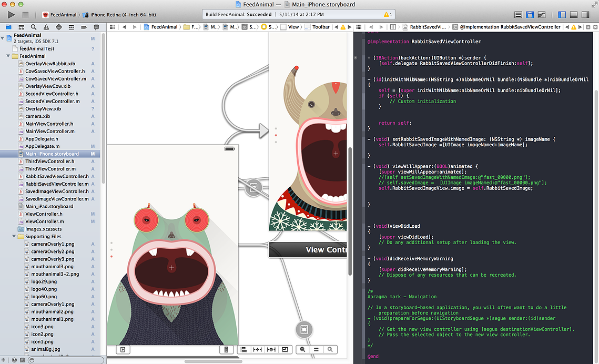Click the storyboard canvas vertical scrollbar
599x364 pixels.
[350, 211]
